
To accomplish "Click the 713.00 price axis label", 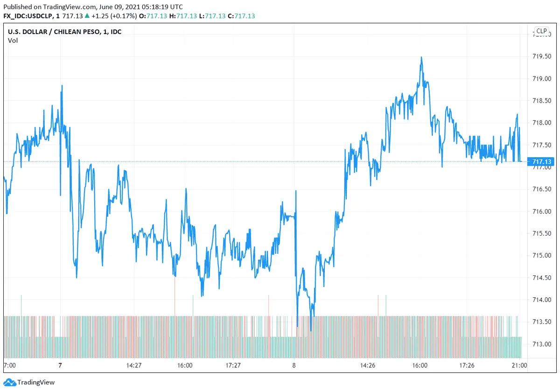I will pos(541,344).
